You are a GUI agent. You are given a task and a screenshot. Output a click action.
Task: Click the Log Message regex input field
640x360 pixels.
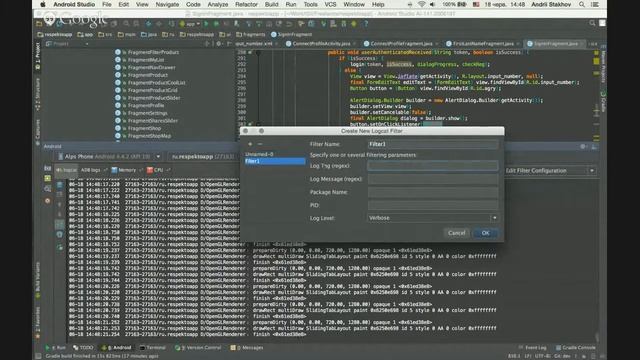coord(433,179)
